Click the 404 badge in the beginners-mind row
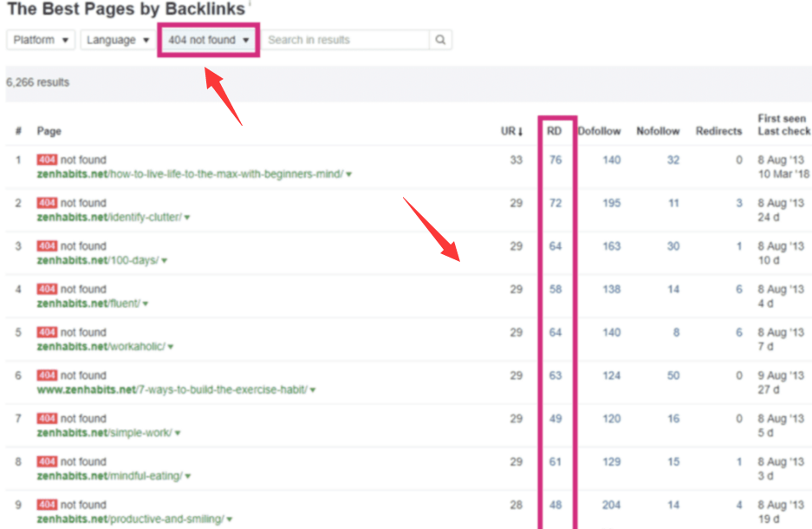This screenshot has height=529, width=812. click(47, 160)
